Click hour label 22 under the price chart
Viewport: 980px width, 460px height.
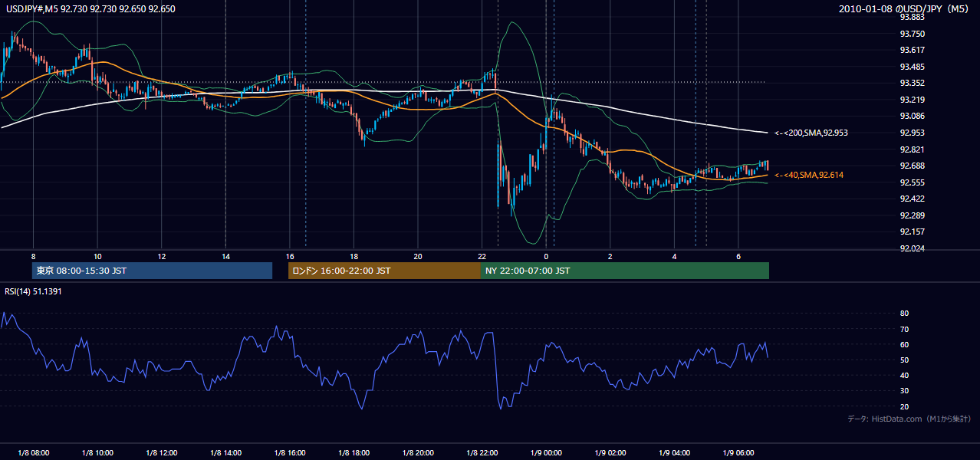pyautogui.click(x=482, y=255)
